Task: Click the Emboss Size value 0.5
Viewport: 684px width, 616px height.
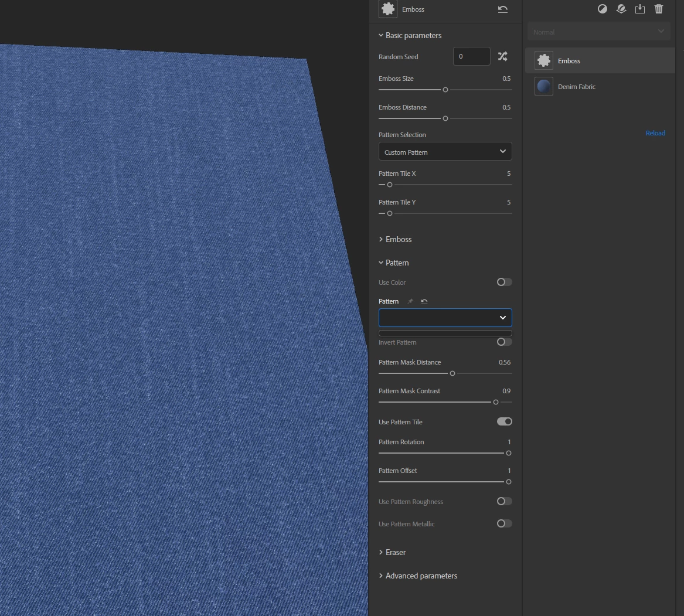Action: coord(506,79)
